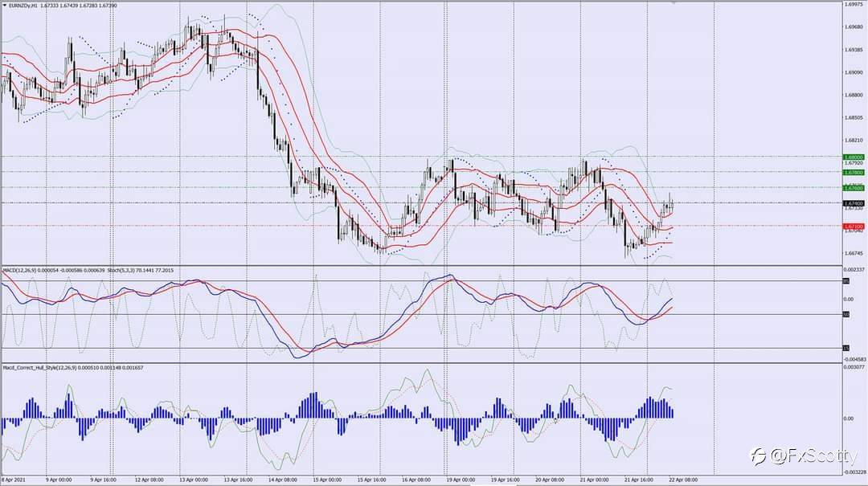Click the 14 Apr 08:00 time axis label
The height and width of the screenshot is (486, 868).
pos(281,480)
